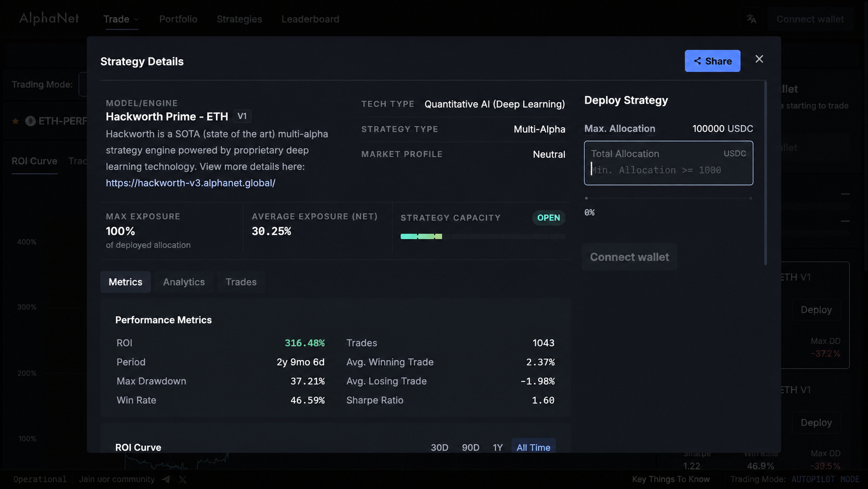Open the Strategies page
Image resolution: width=868 pixels, height=489 pixels.
point(239,19)
